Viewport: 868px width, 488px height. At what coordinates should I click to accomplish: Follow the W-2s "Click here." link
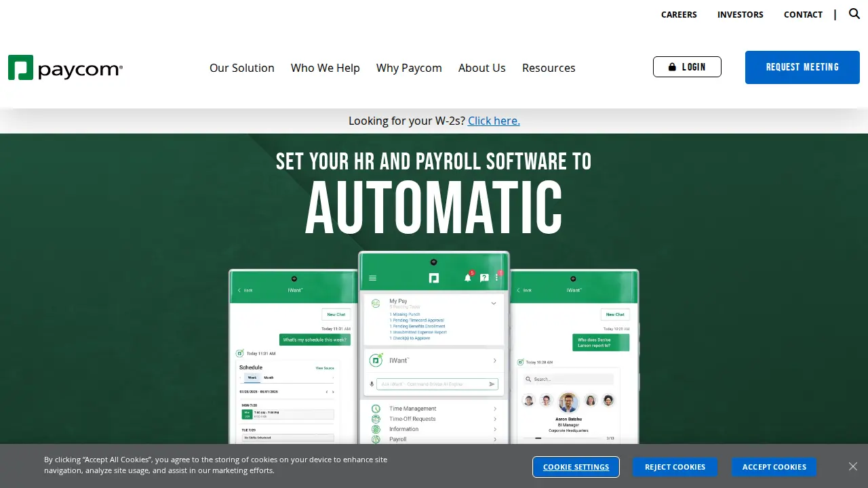click(x=494, y=121)
